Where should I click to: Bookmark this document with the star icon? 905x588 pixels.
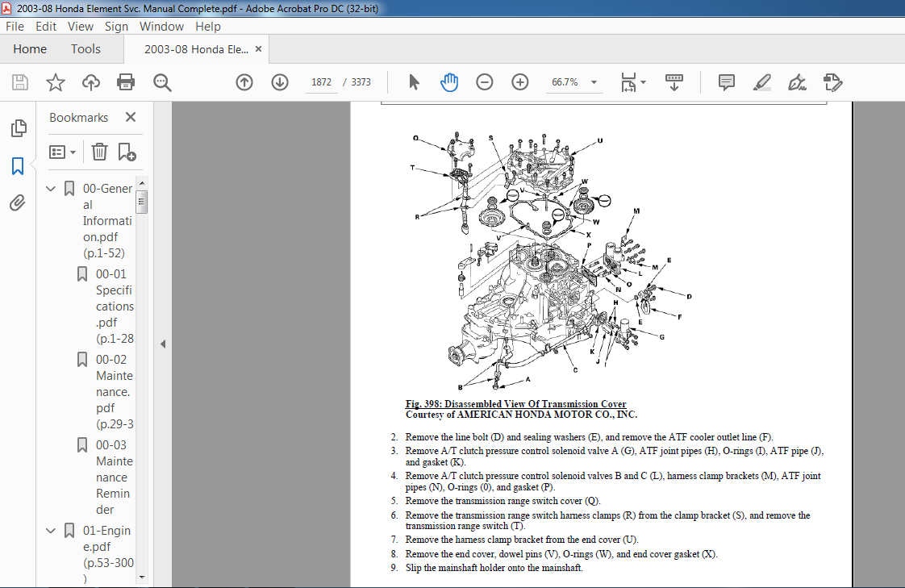(x=56, y=82)
